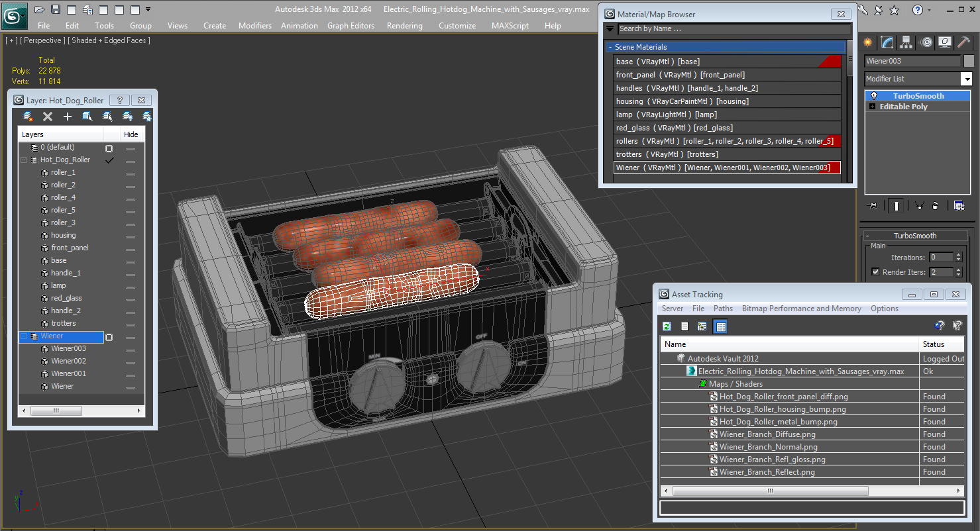Toggle hide state for Wiener003 row

tap(131, 350)
